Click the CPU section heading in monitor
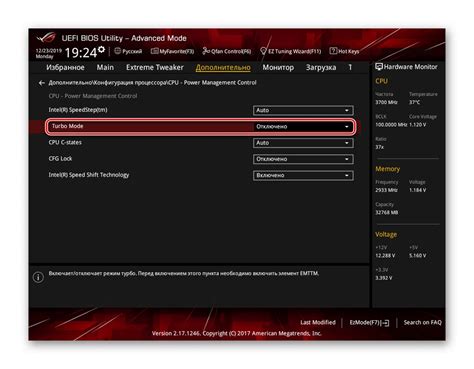474x369 pixels. point(381,81)
